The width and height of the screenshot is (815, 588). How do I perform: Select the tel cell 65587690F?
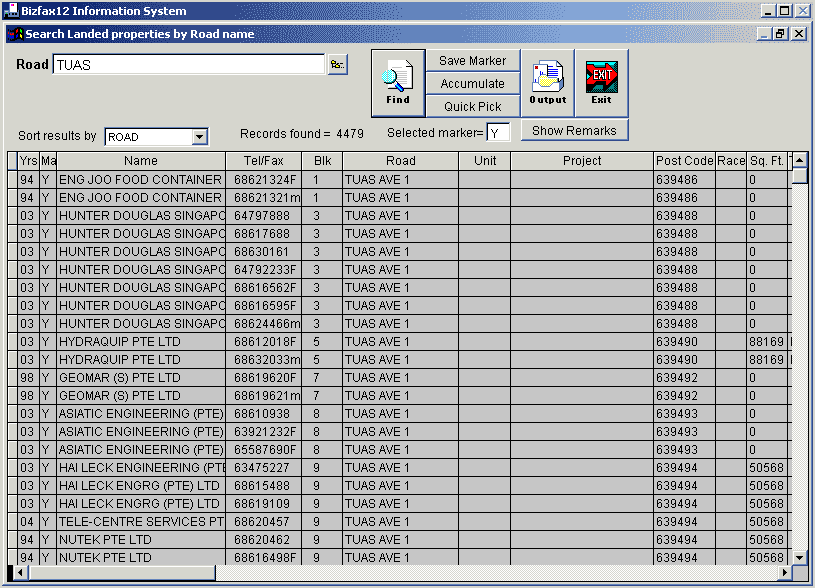point(264,450)
